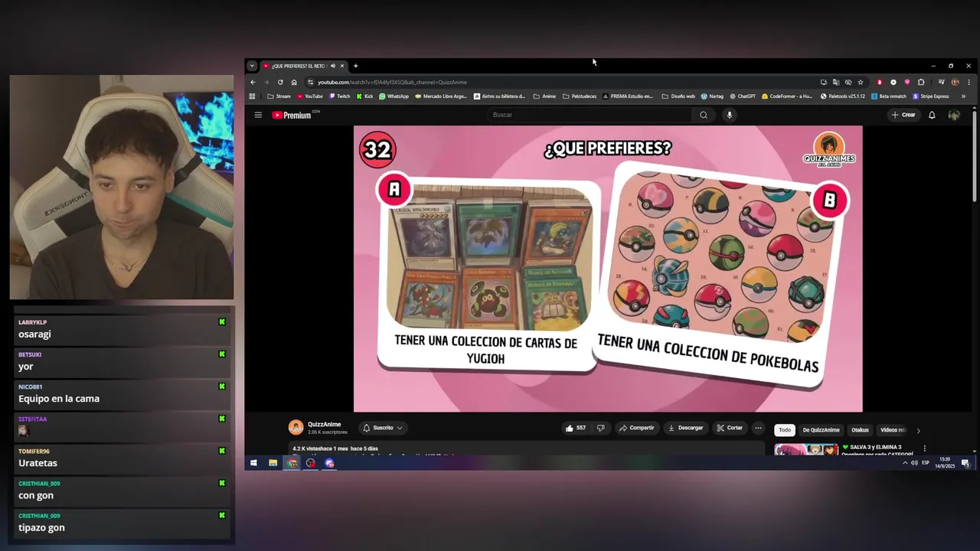Open the ESP language indicator in taskbar

point(926,463)
